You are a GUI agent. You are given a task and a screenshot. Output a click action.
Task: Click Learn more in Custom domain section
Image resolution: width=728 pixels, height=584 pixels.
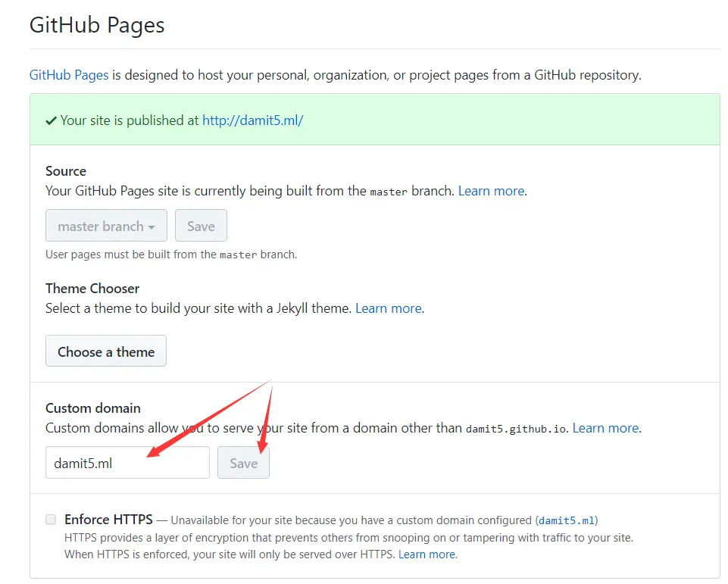coord(605,428)
